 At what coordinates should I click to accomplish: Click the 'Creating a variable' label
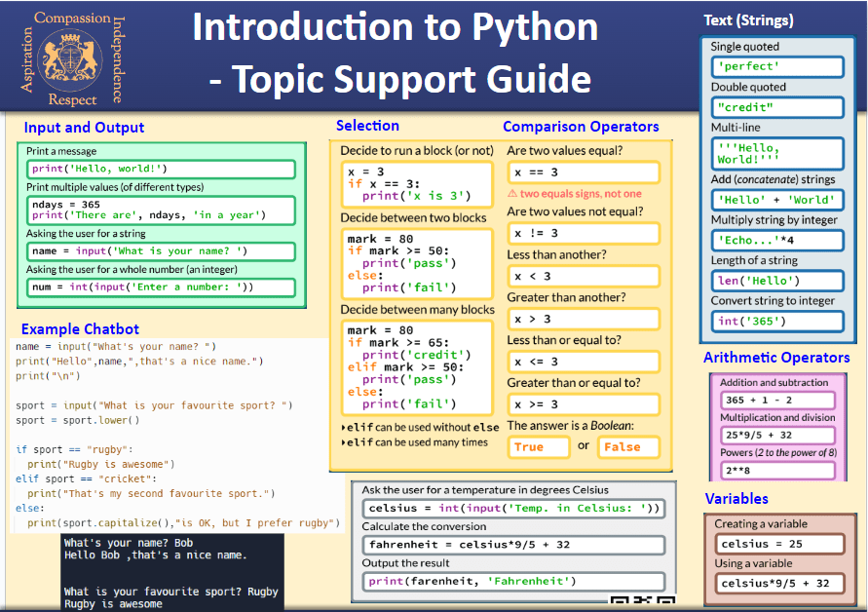click(x=761, y=524)
